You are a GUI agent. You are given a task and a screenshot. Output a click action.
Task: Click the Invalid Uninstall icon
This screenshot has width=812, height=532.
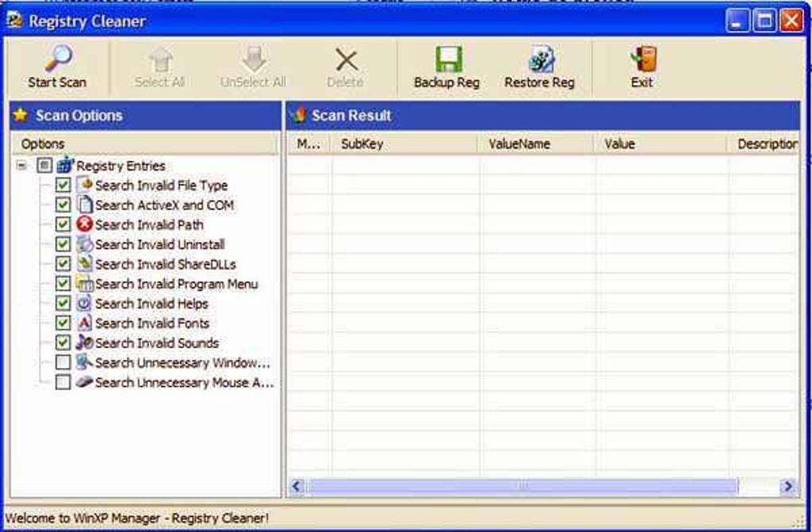tap(84, 244)
